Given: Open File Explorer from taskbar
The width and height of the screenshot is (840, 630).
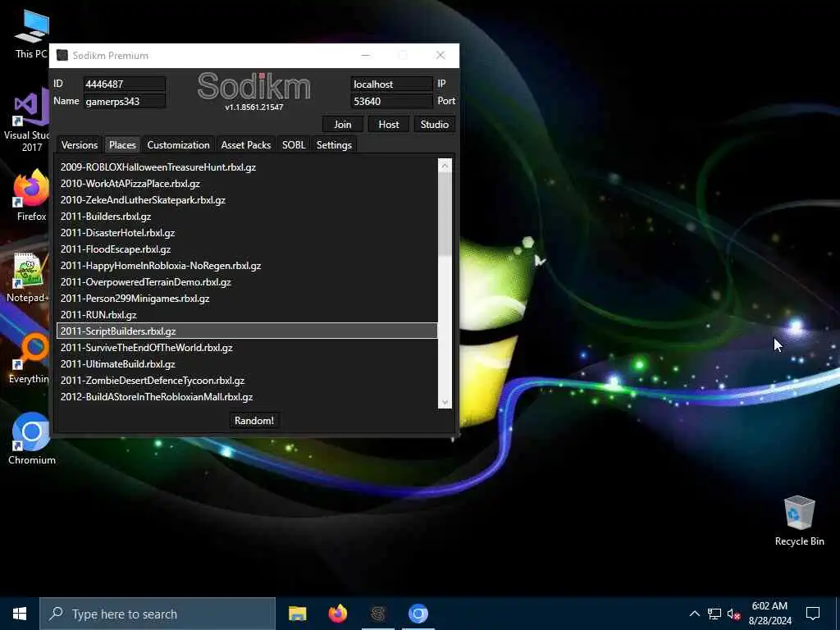Looking at the screenshot, I should (x=297, y=614).
